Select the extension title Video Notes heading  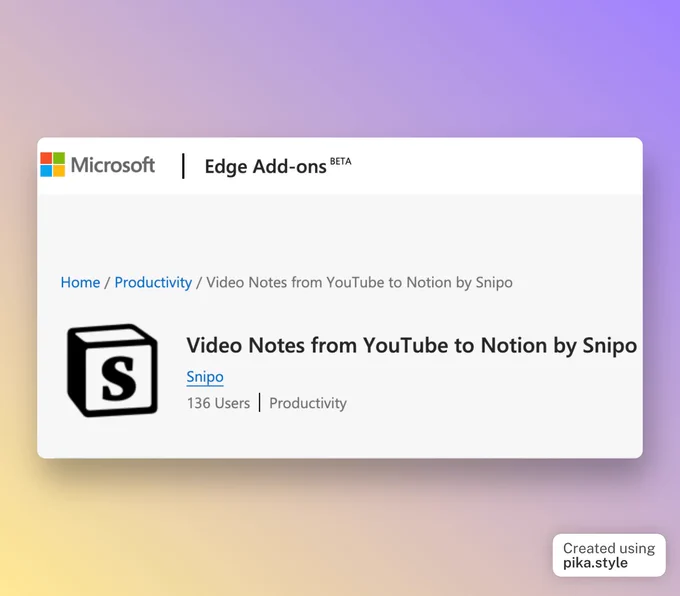pos(412,346)
